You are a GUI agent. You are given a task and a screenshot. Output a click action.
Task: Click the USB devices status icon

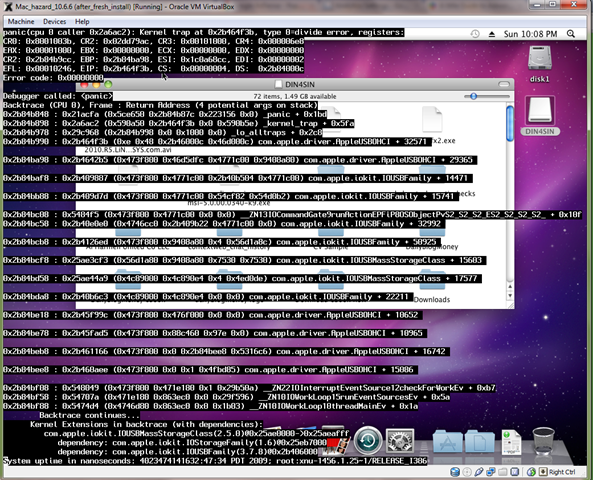point(479,472)
